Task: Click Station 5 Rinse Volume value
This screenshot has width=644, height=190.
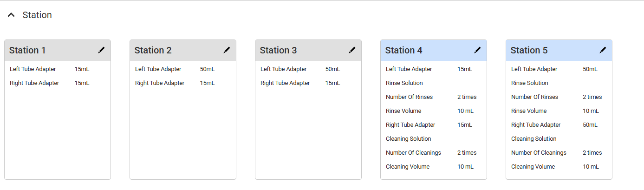Action: (591, 111)
